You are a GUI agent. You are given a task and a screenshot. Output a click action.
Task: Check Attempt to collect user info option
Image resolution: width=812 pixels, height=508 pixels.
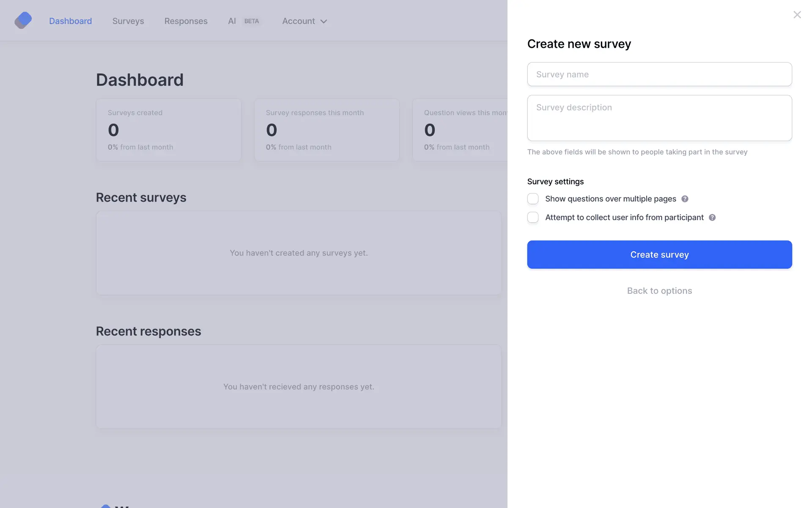533,218
